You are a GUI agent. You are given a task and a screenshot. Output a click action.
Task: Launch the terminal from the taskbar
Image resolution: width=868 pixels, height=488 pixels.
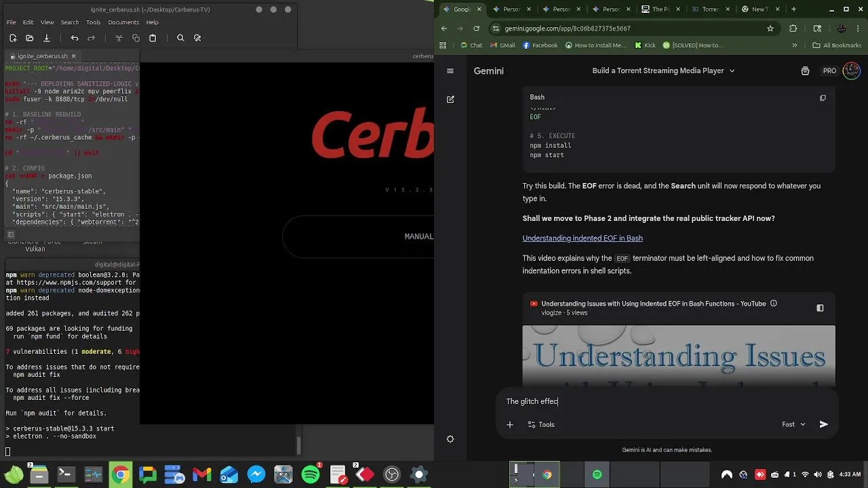pyautogui.click(x=66, y=474)
